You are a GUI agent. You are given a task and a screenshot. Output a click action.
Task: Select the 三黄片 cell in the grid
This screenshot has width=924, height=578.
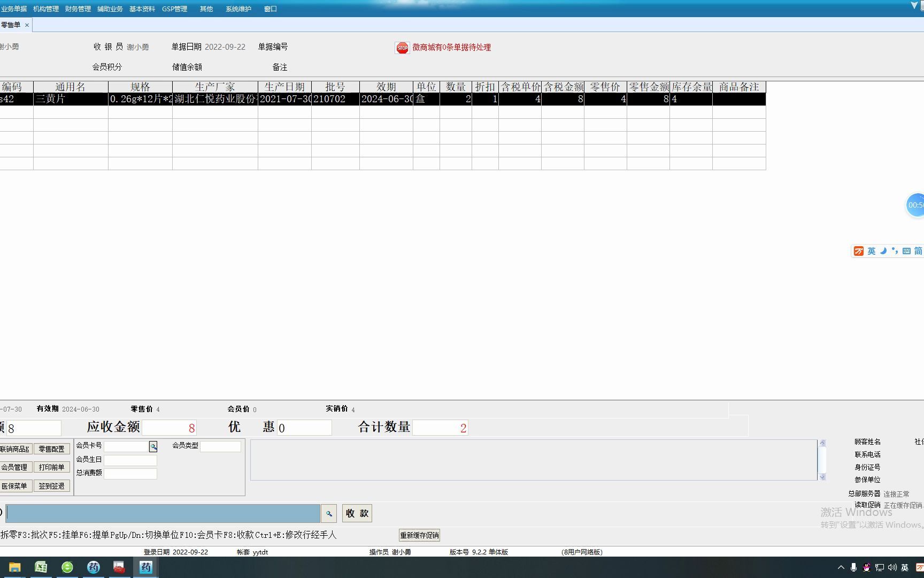point(71,99)
